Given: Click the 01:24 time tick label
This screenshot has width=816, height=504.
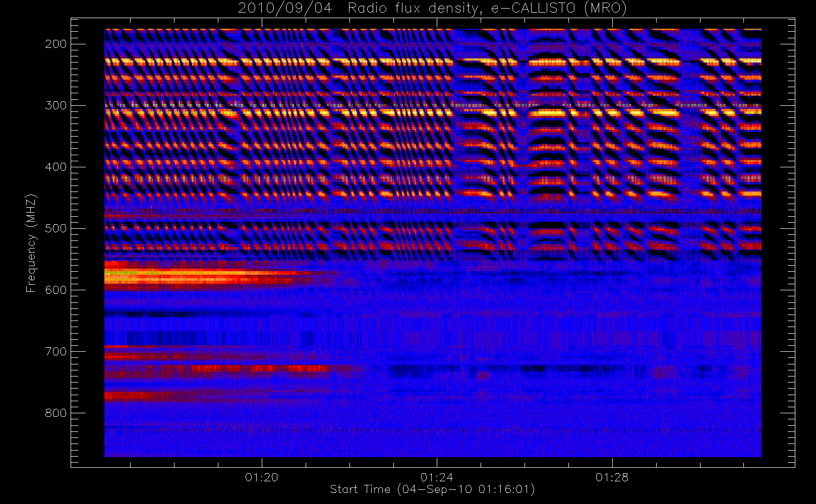Looking at the screenshot, I should (437, 477).
